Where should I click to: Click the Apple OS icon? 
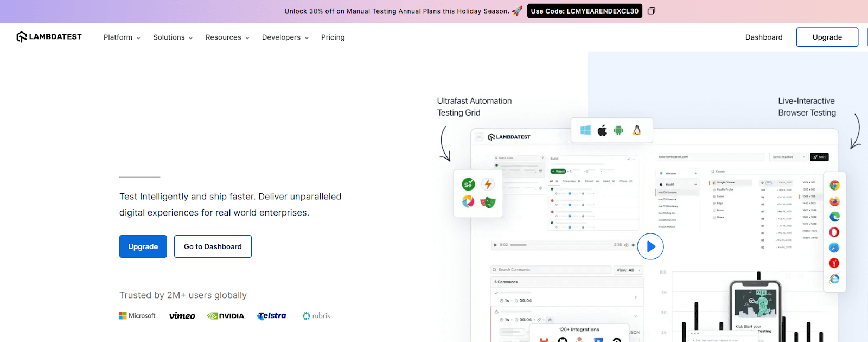602,130
